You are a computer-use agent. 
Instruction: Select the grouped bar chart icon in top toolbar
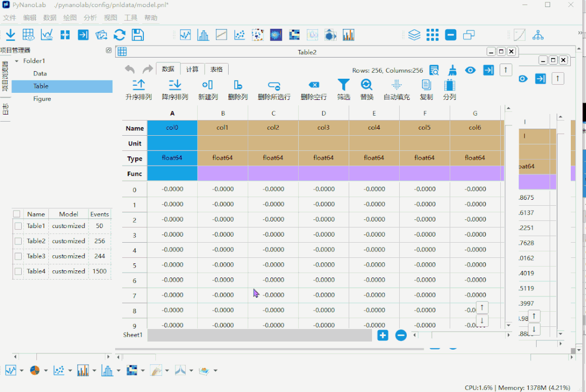tap(348, 35)
